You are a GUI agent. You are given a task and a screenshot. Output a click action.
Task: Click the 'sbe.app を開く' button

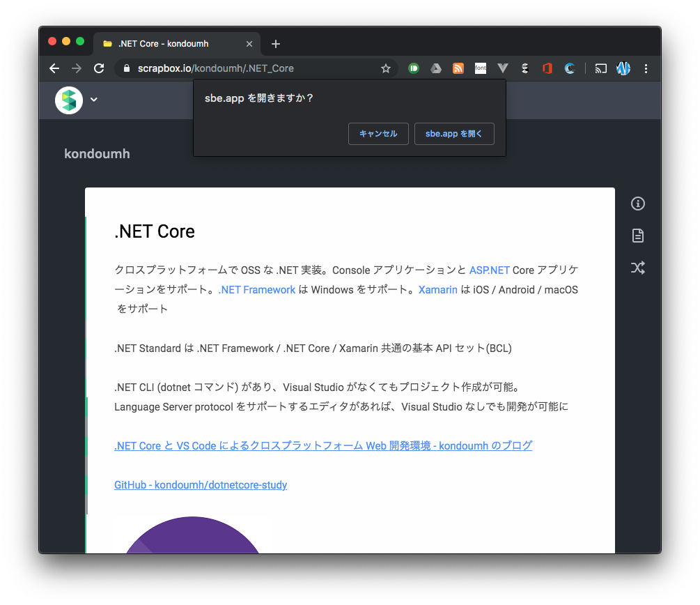pyautogui.click(x=454, y=134)
